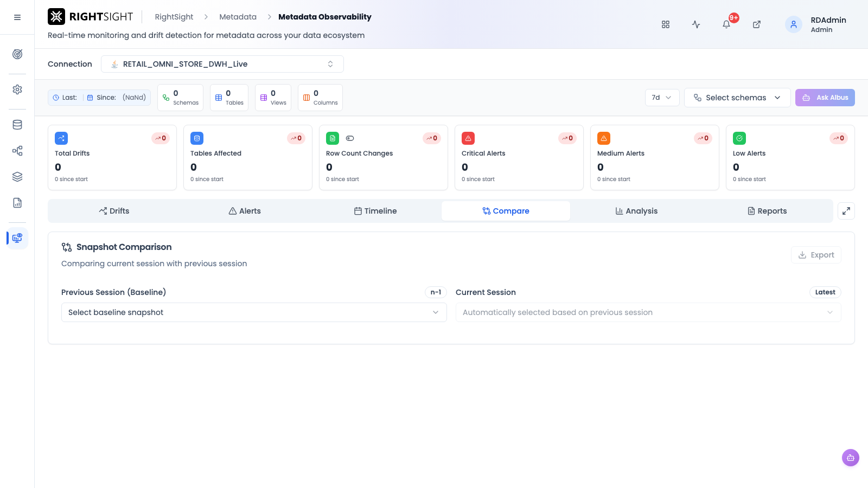
Task: Click the Tables count chip
Action: tap(229, 98)
